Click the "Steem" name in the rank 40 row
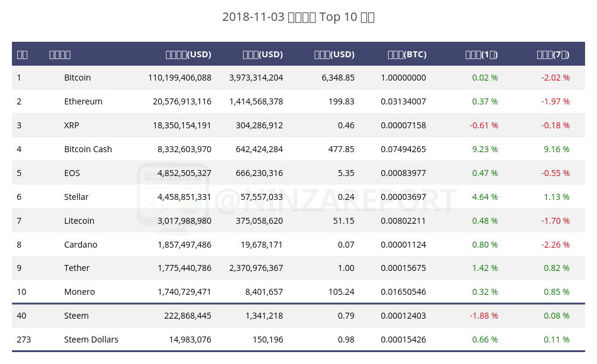Screen dimensions: 597x364 pos(76,316)
